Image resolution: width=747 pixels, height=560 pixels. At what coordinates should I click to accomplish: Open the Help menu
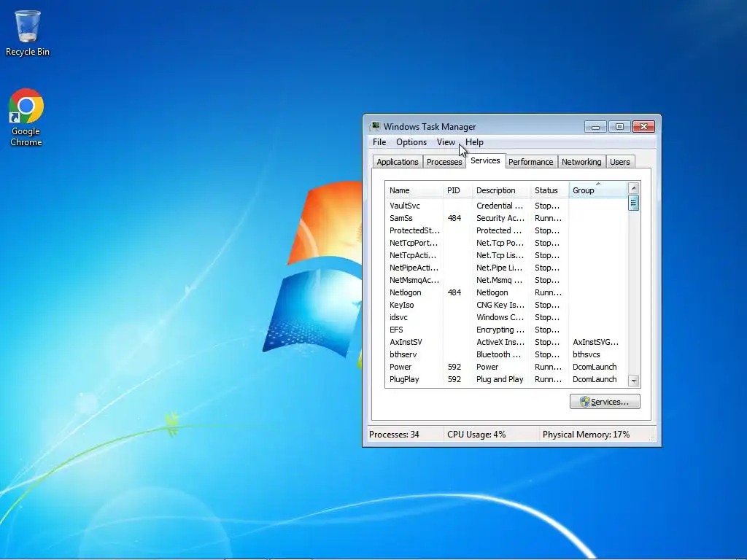pyautogui.click(x=474, y=142)
